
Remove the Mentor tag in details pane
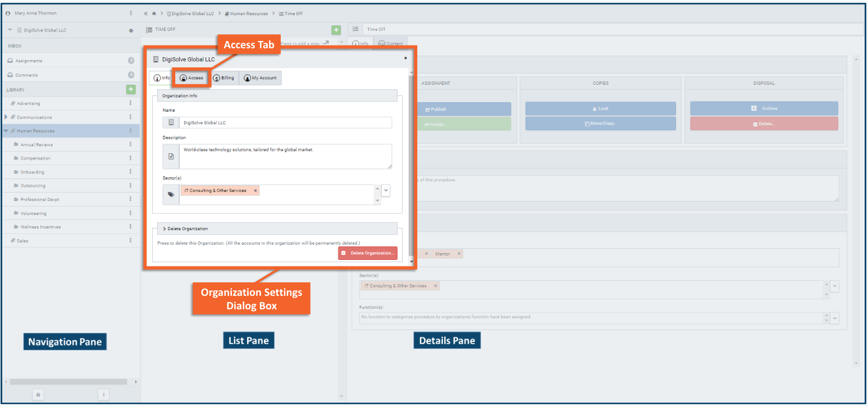click(459, 254)
